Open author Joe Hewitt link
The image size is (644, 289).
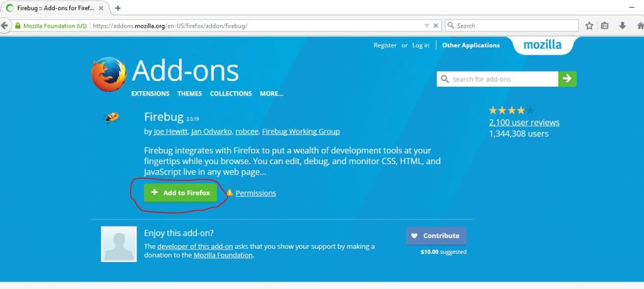(x=171, y=131)
